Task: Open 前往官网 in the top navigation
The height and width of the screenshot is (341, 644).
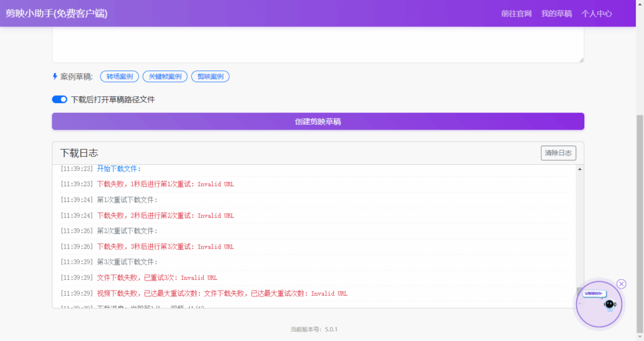Action: click(516, 13)
